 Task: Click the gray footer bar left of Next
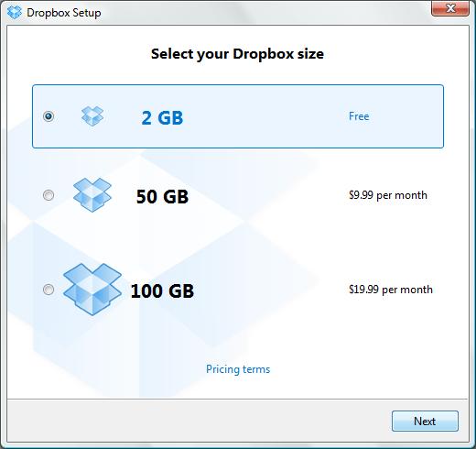199,421
